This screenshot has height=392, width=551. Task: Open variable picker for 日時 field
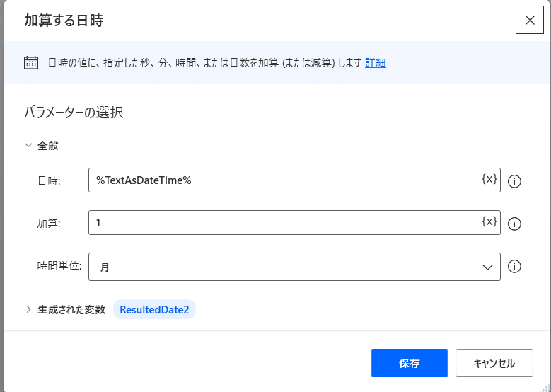pyautogui.click(x=489, y=179)
